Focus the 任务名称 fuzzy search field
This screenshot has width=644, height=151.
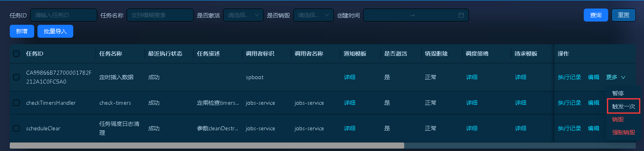click(x=160, y=15)
